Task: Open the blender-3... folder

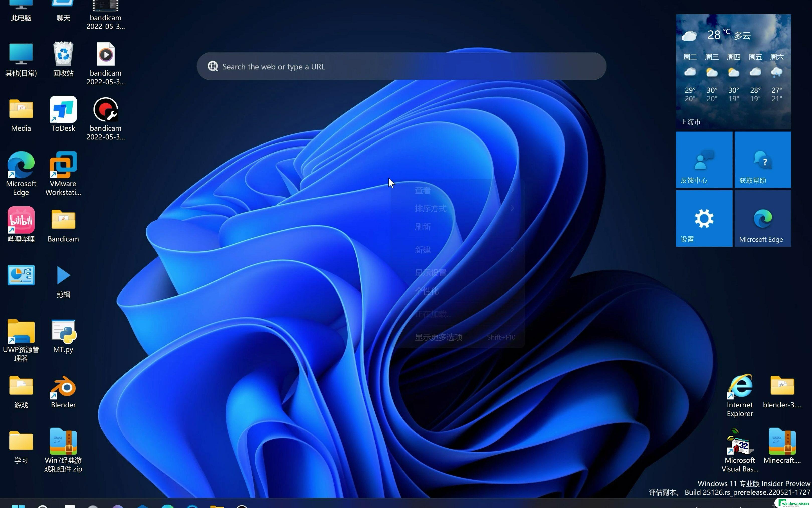Action: 782,392
